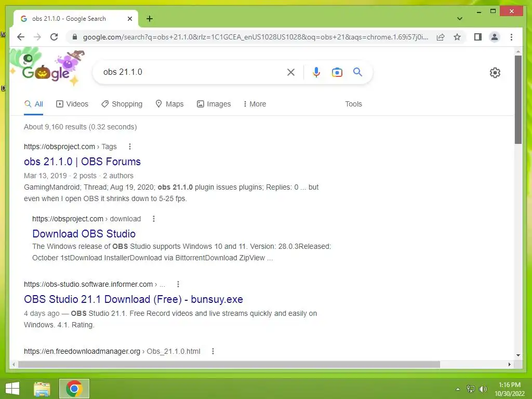The width and height of the screenshot is (532, 399).
Task: Click the address bar URL text
Action: click(256, 37)
